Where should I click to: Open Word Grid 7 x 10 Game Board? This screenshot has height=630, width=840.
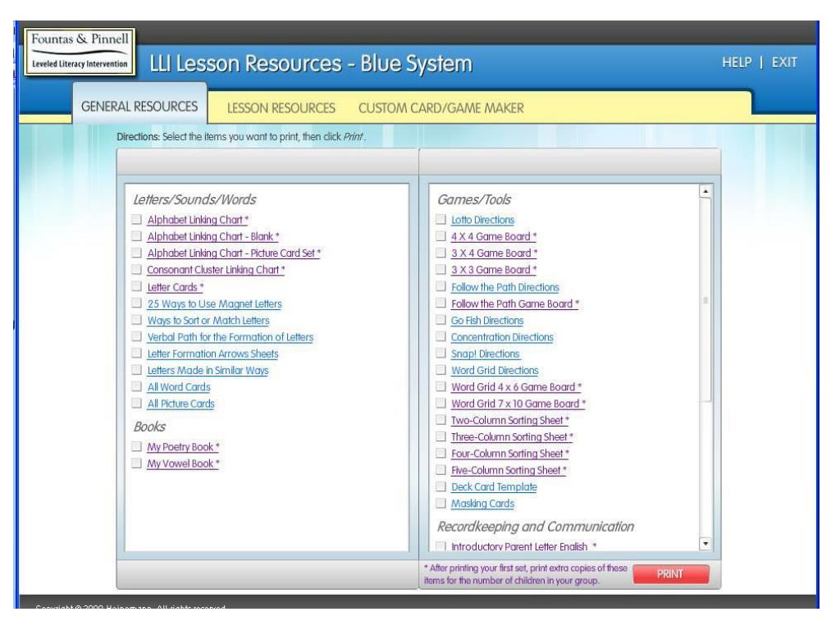518,404
